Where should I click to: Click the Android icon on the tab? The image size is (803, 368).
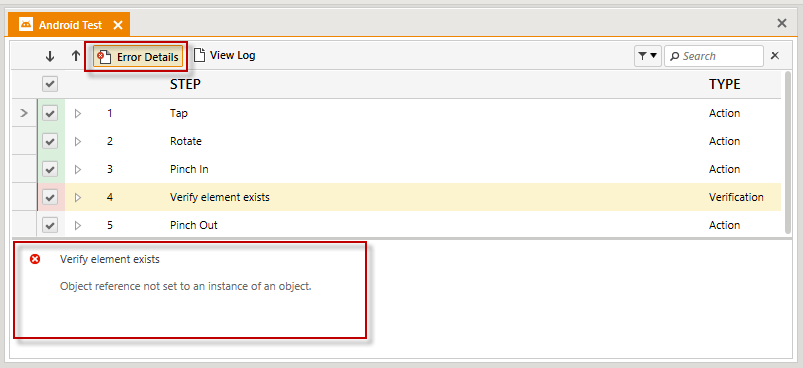26,25
